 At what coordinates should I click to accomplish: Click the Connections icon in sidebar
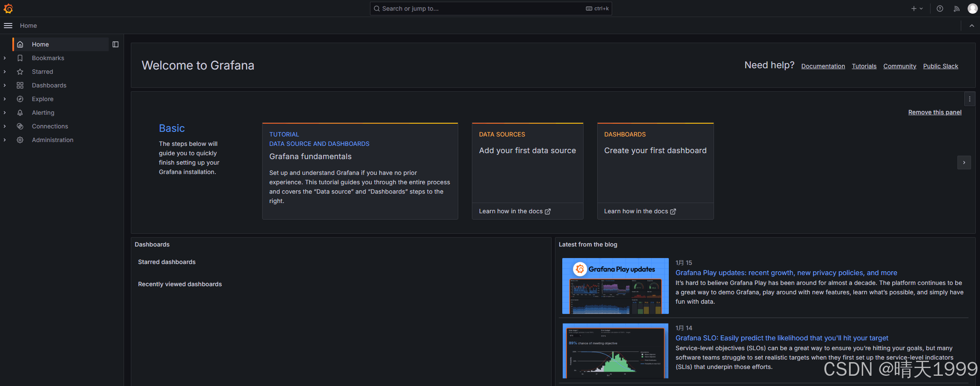(20, 126)
